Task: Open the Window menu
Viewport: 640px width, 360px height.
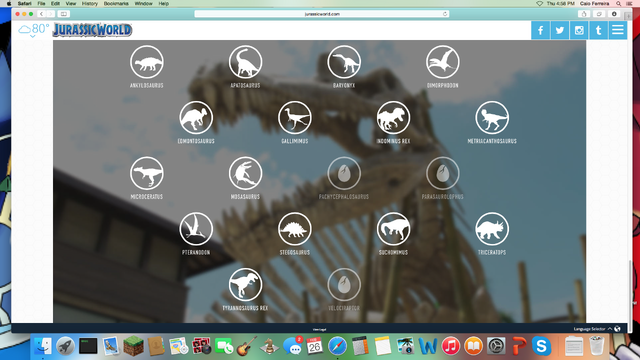Action: [x=143, y=3]
